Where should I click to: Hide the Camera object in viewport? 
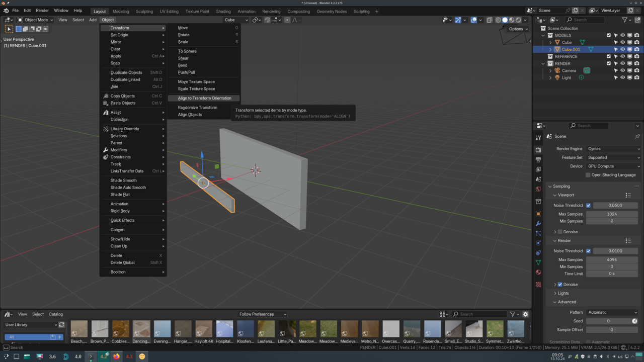(622, 70)
